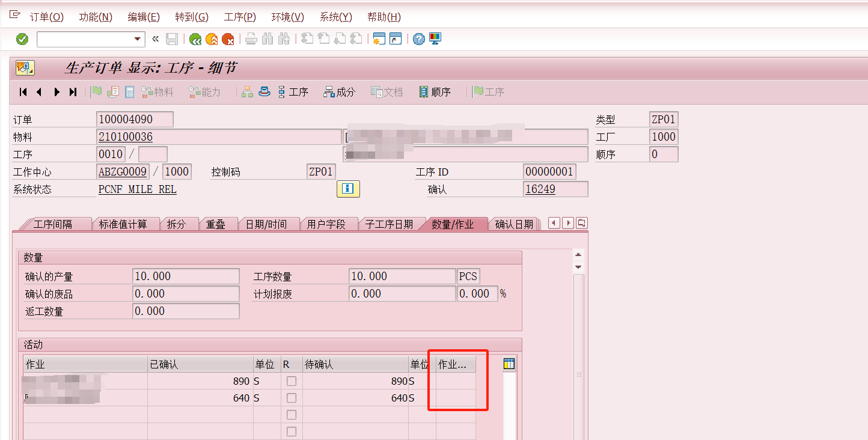Click the Save diskette icon

pyautogui.click(x=172, y=40)
